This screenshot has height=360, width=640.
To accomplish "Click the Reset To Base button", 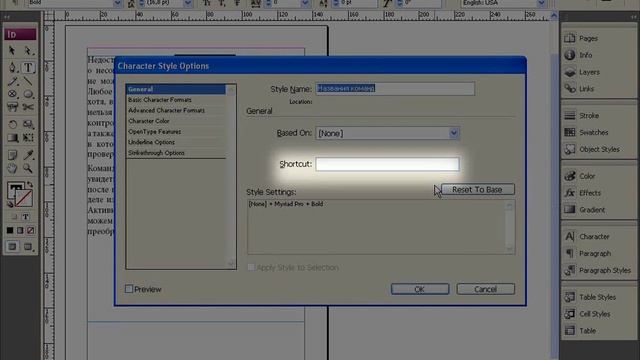I will coord(478,189).
